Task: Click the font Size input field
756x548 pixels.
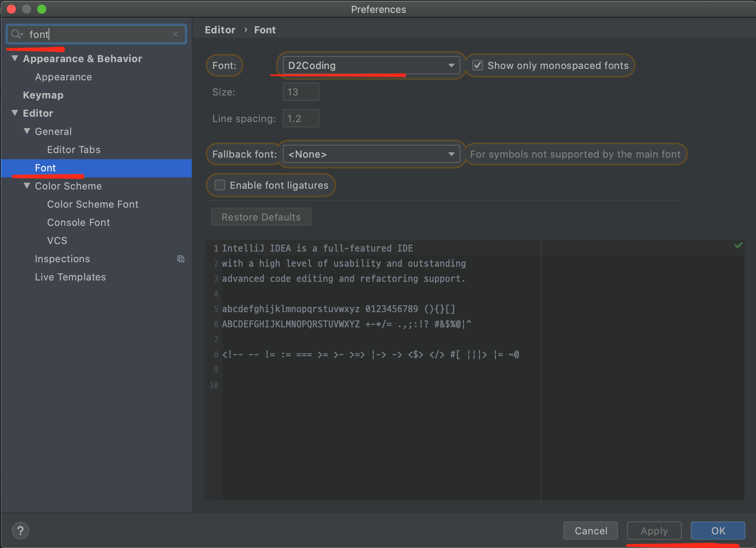Action: point(301,92)
